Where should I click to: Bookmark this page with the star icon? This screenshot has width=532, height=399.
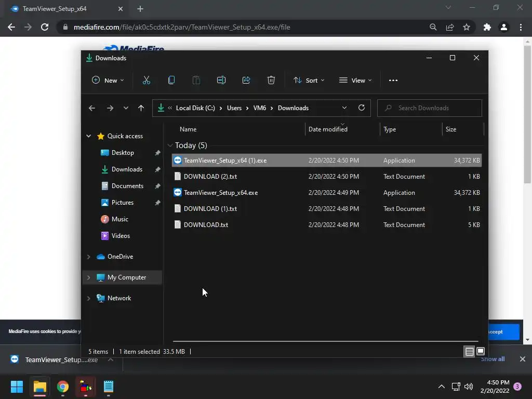(467, 27)
